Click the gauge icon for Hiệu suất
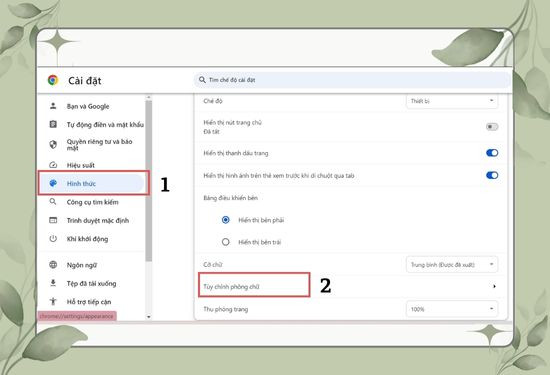This screenshot has width=550, height=375. (53, 165)
